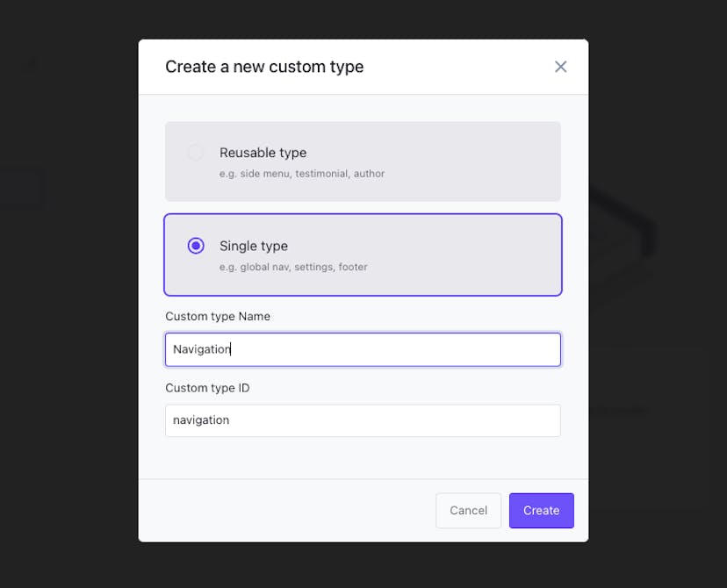Viewport: 727px width, 588px height.
Task: Click the 'side menu, testimonial, author' example text
Action: [312, 174]
